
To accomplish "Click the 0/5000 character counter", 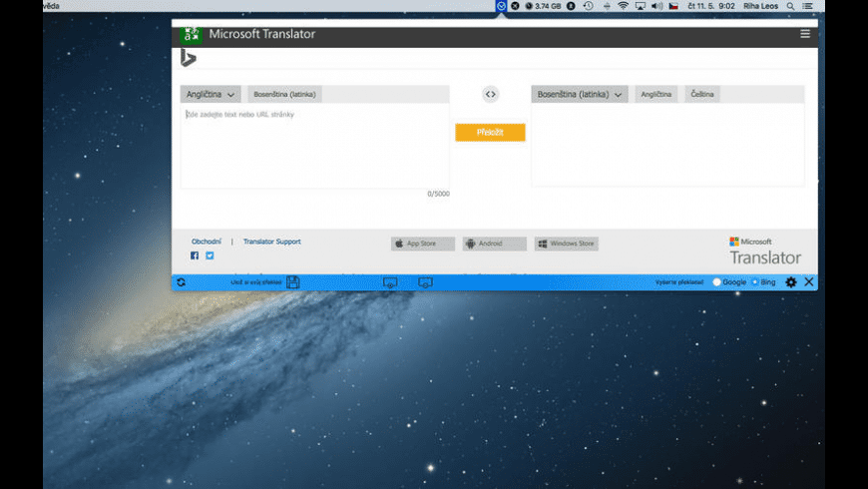I will click(x=438, y=194).
